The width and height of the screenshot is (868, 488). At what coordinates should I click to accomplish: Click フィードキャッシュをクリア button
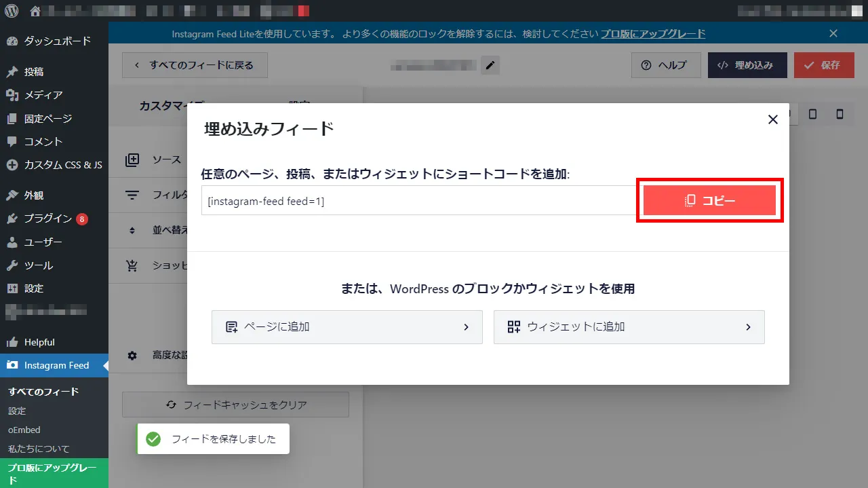click(x=235, y=405)
